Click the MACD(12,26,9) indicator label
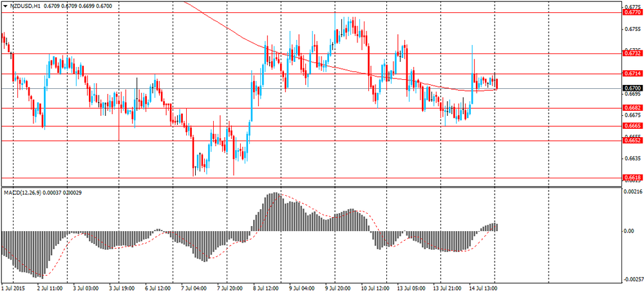The image size is (644, 293). click(x=24, y=193)
